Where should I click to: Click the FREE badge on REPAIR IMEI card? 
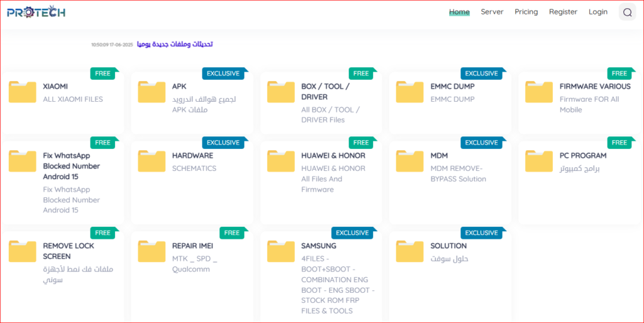click(231, 233)
